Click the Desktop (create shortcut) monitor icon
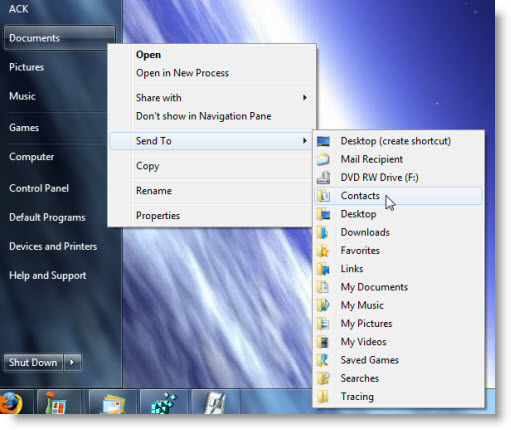The image size is (511, 430). click(323, 141)
